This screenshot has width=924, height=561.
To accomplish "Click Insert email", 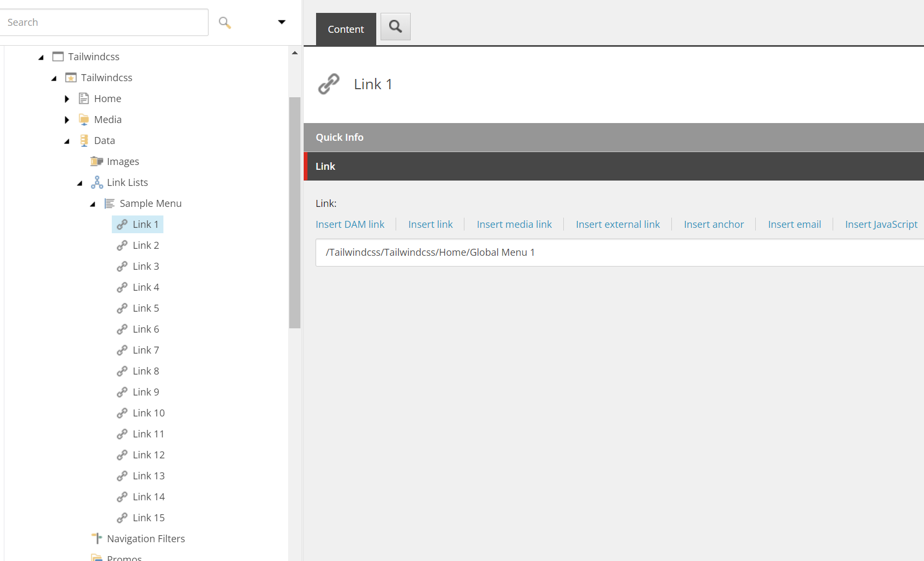I will [x=794, y=224].
